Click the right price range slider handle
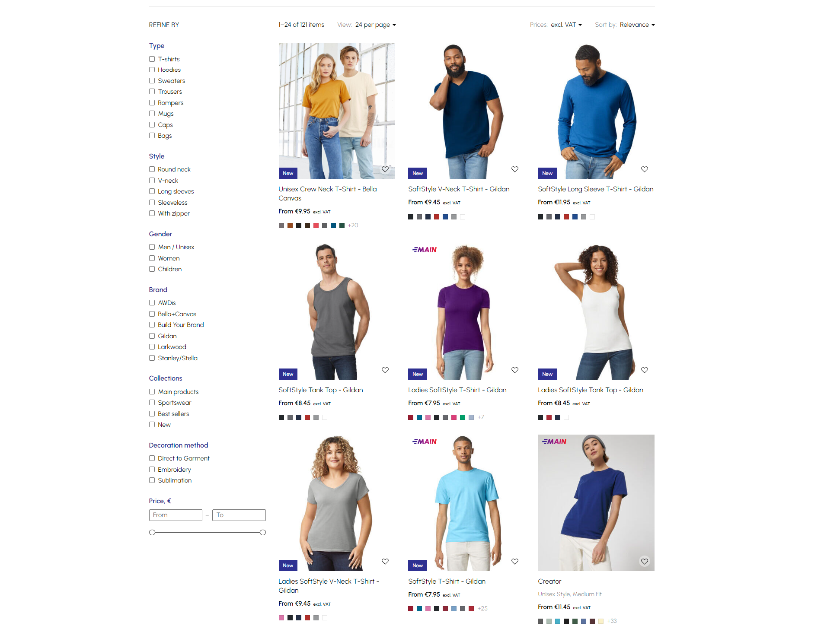Viewport: 840px width, 629px height. point(263,533)
